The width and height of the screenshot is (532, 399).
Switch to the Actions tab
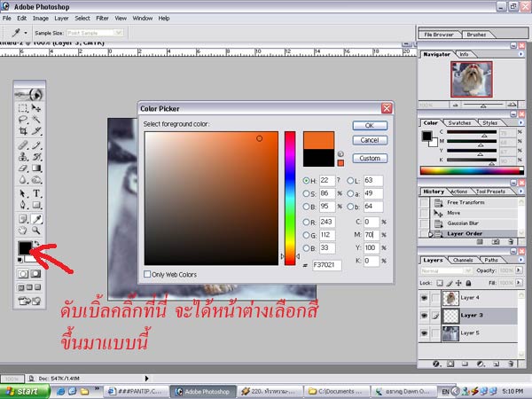(458, 192)
